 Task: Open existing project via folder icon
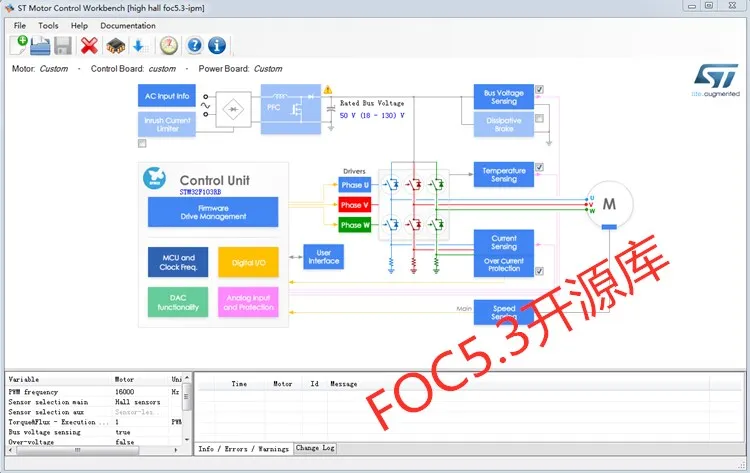[x=40, y=46]
